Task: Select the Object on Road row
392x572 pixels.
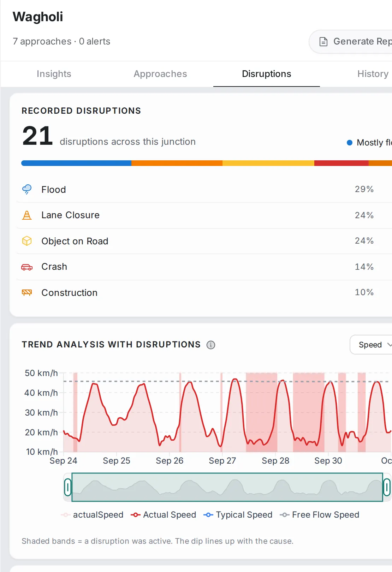Action: pyautogui.click(x=204, y=241)
